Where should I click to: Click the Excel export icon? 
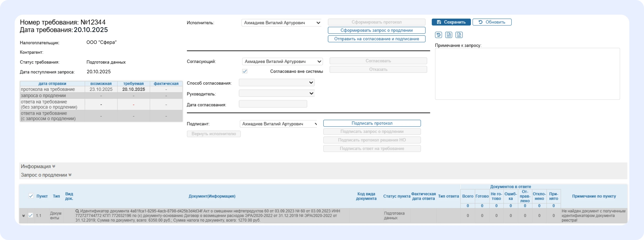click(459, 35)
